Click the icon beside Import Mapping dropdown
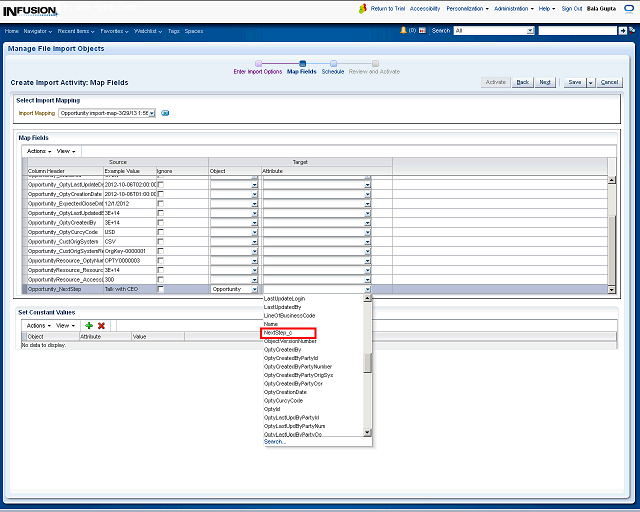The image size is (640, 512). tap(166, 113)
